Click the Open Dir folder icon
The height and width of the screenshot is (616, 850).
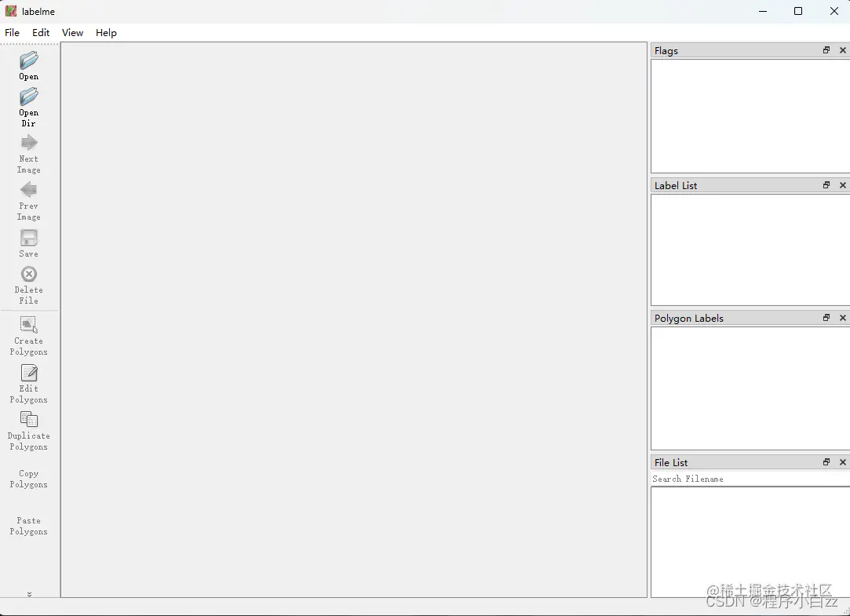(29, 97)
